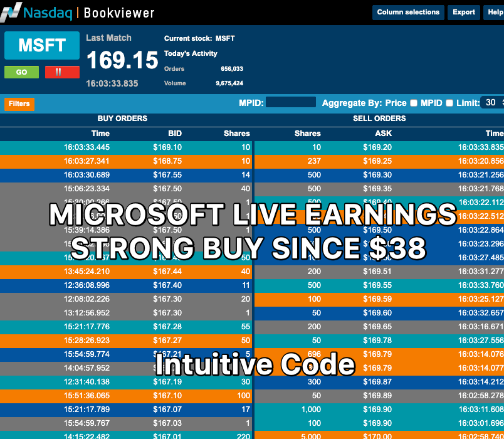Click the Nasdaq logo icon
Viewport: 504px width, 439px height.
11,12
